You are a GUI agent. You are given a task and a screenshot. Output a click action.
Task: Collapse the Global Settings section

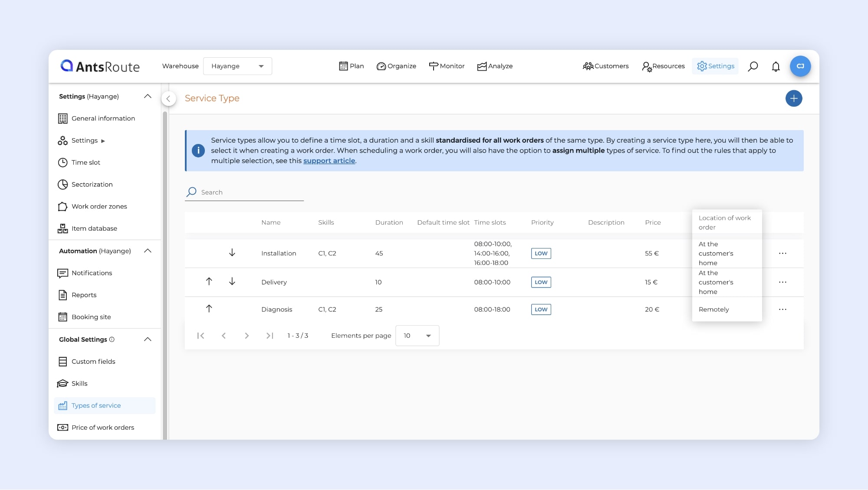148,340
